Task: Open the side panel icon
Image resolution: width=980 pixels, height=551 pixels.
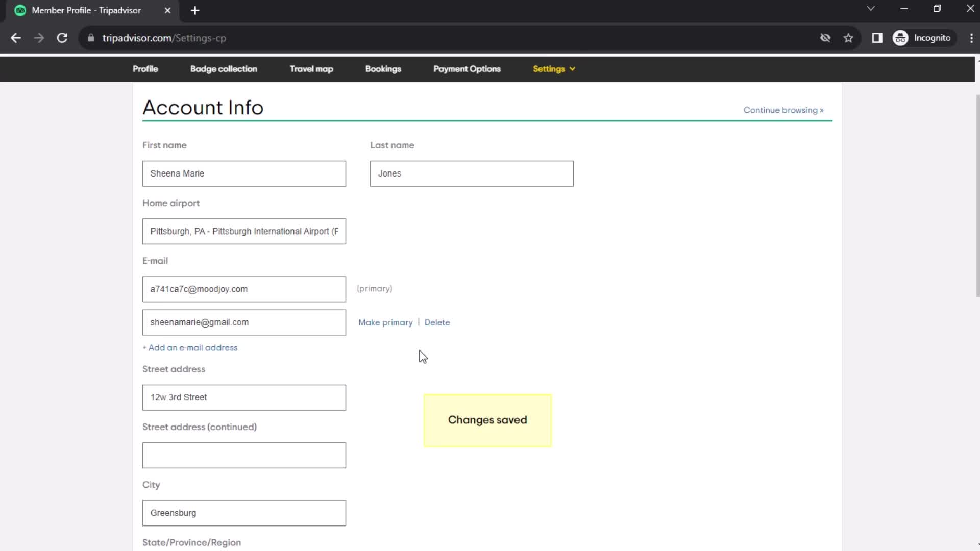Action: click(x=877, y=38)
